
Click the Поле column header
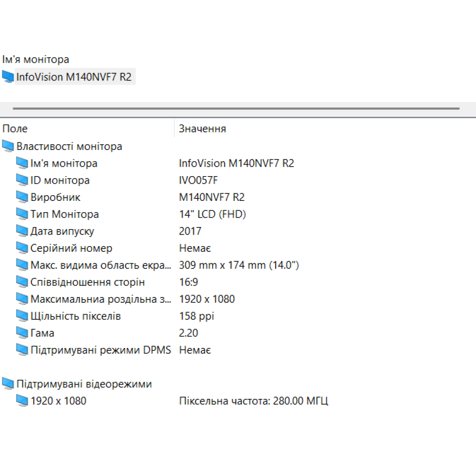pos(15,129)
